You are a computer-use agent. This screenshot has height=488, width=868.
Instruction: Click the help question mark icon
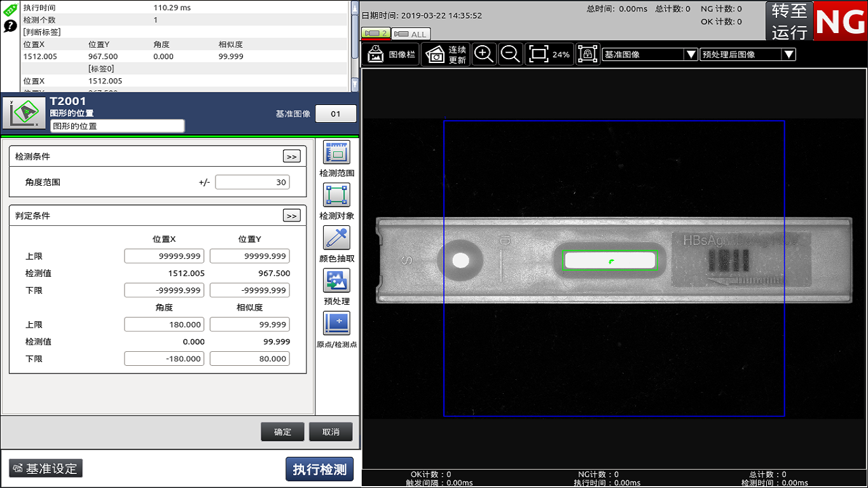pyautogui.click(x=10, y=26)
